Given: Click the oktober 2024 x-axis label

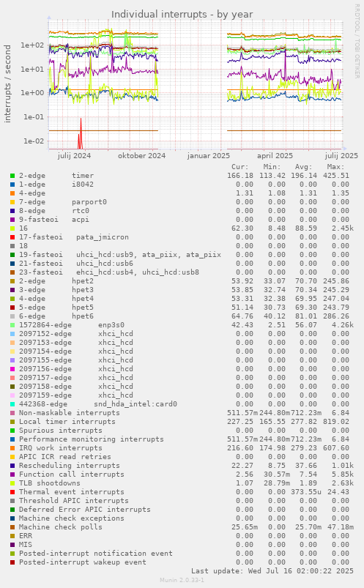Looking at the screenshot, I should point(141,156).
